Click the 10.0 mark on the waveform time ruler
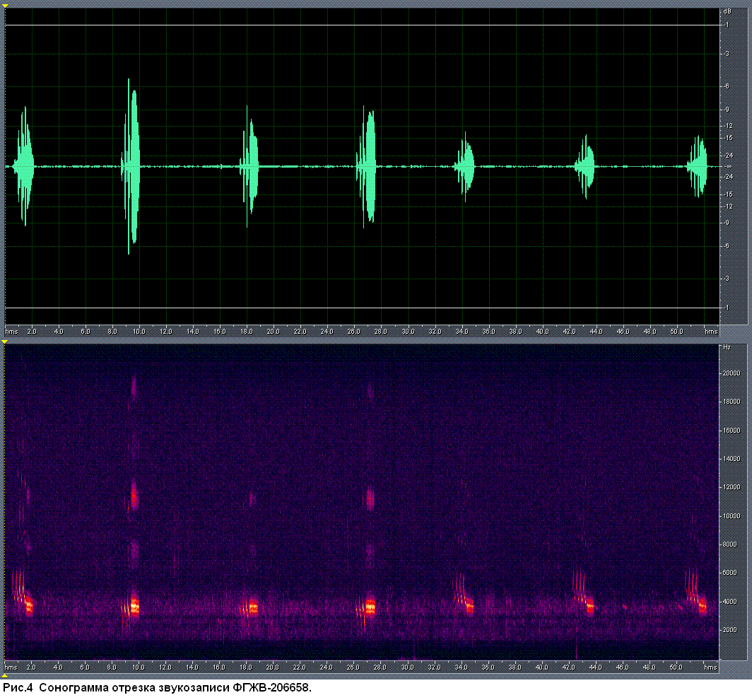 tap(139, 331)
